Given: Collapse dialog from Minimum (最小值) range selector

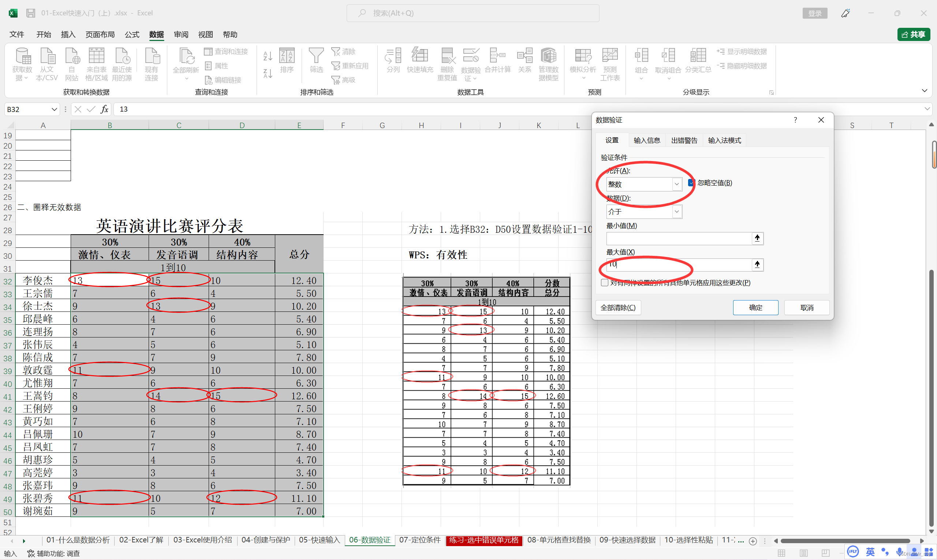Looking at the screenshot, I should (x=757, y=238).
